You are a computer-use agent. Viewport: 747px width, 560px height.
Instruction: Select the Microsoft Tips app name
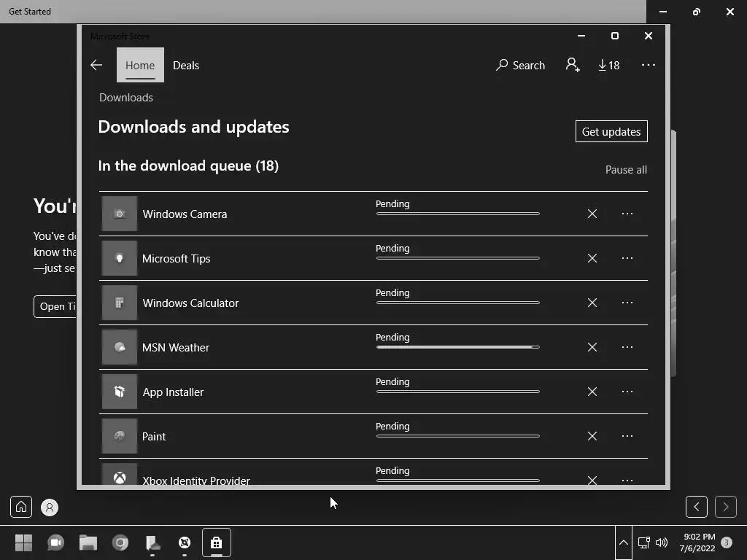click(x=177, y=259)
